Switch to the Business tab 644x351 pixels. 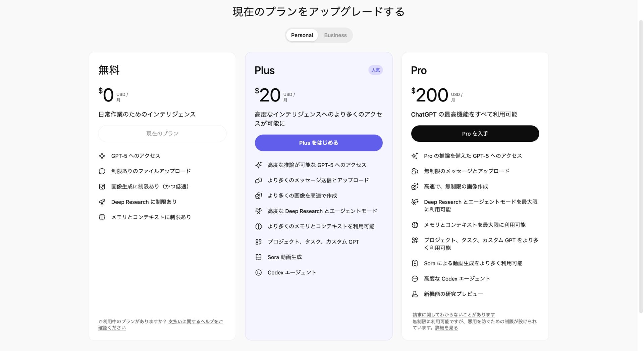[335, 35]
